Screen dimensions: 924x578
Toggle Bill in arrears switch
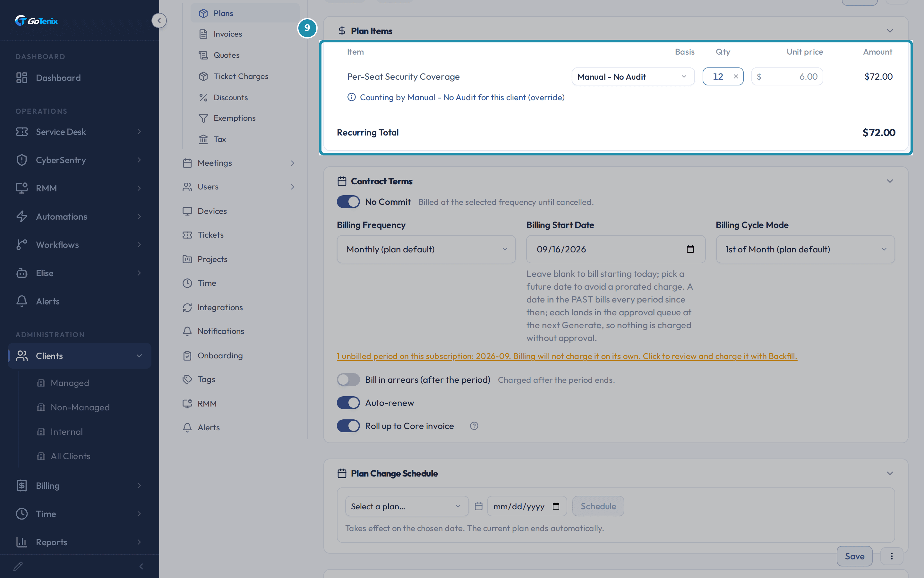tap(348, 380)
